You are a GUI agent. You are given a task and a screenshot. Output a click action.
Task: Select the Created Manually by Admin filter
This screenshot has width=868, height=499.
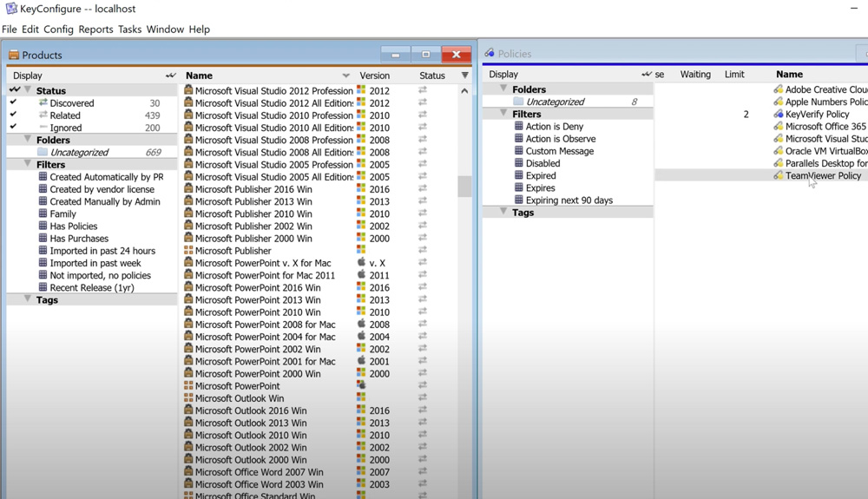pos(105,201)
